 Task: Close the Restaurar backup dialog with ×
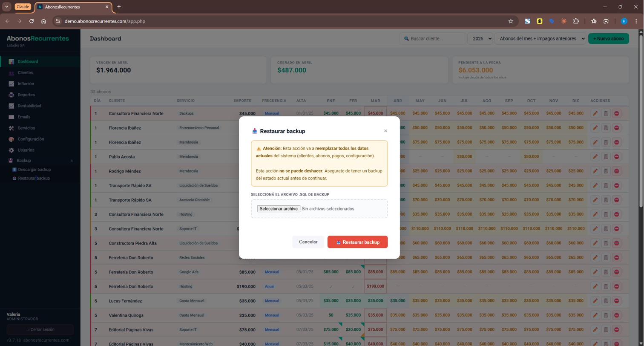(385, 131)
